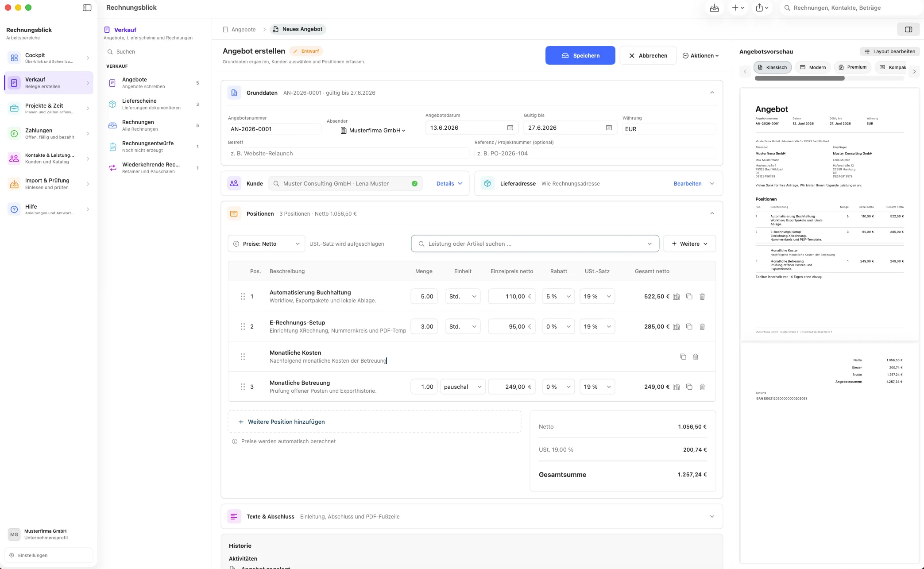Save the offer with Speichern
The image size is (924, 569).
(x=580, y=56)
